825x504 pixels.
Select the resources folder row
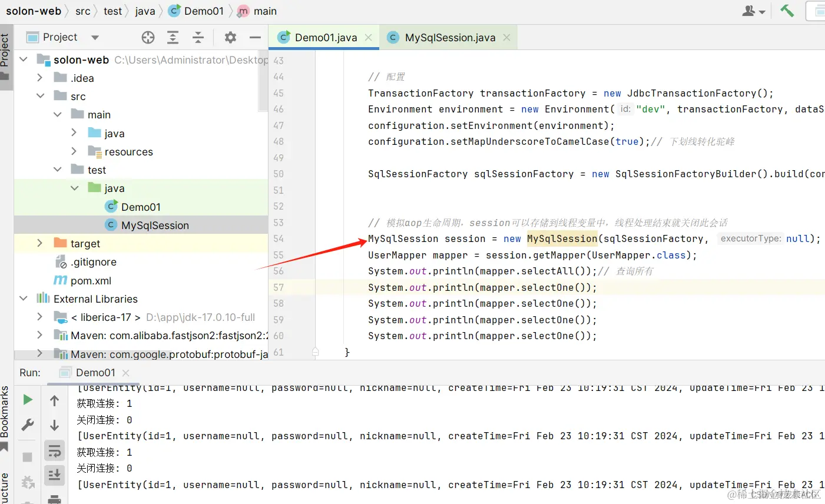[x=141, y=151]
